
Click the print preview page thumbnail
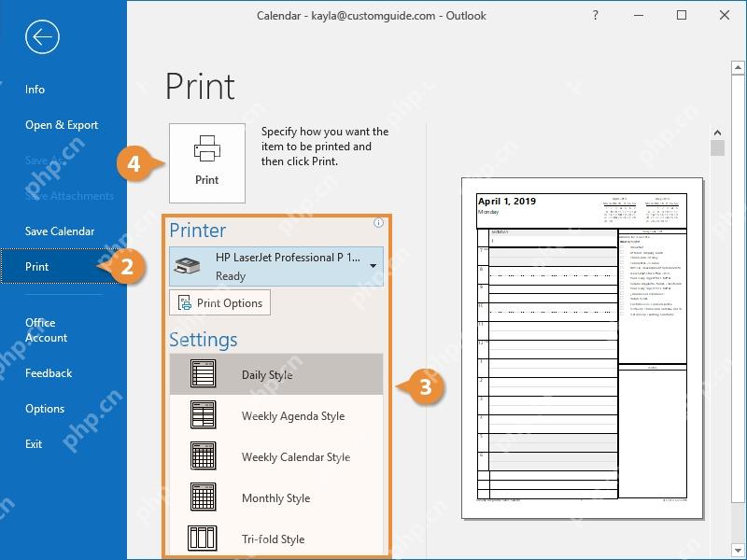(582, 348)
